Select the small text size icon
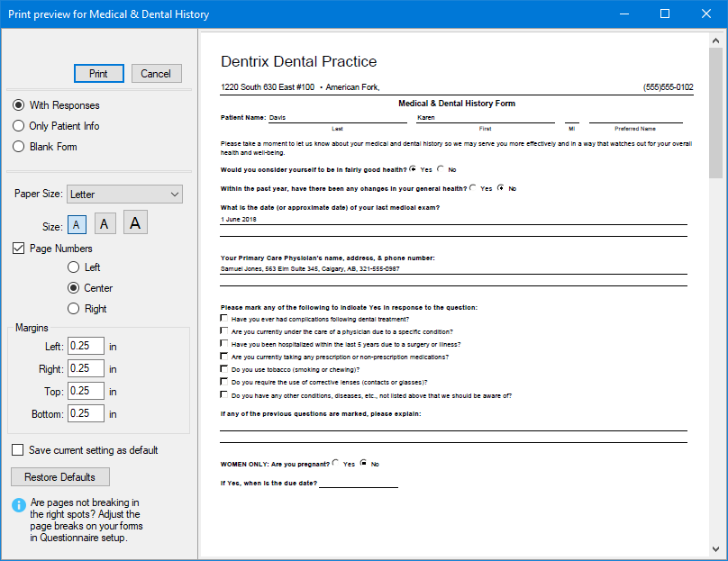 (77, 224)
